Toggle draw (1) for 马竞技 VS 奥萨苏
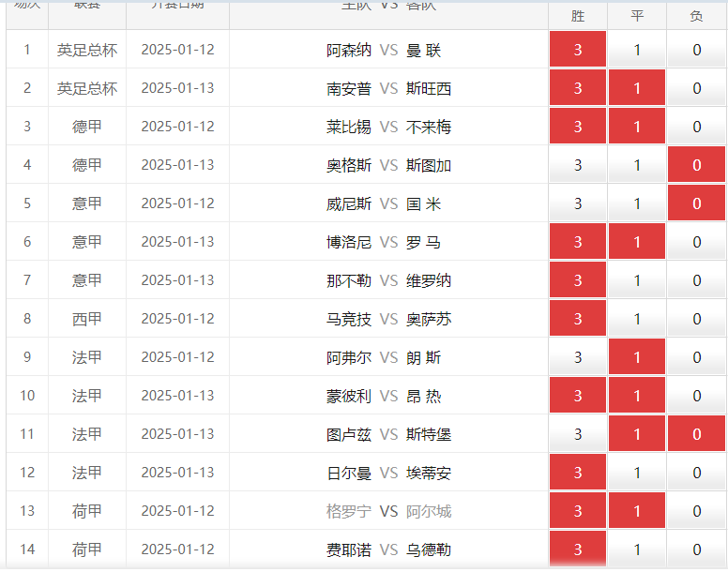This screenshot has width=728, height=572. (637, 319)
